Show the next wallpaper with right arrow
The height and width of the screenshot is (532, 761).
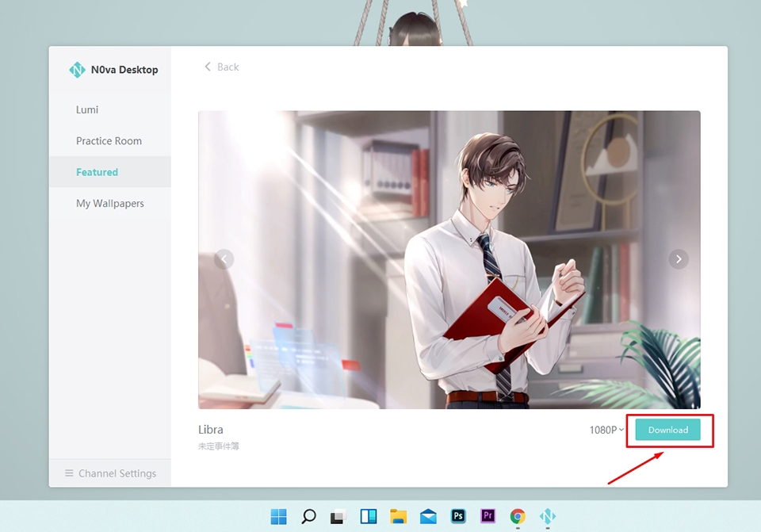tap(679, 259)
